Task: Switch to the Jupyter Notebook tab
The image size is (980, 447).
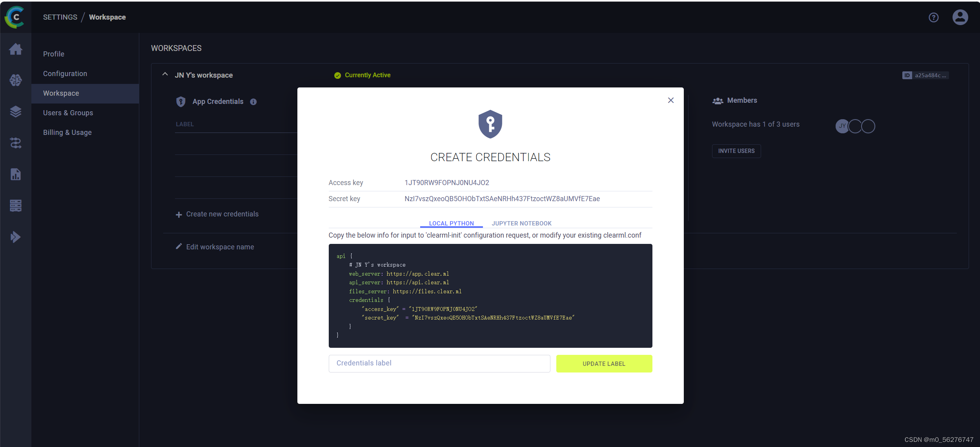Action: [521, 223]
